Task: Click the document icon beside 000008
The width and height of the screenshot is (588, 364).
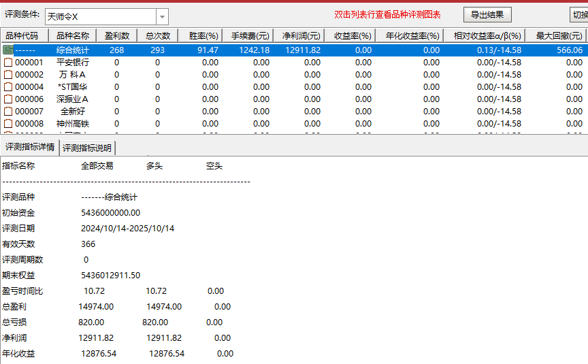Action: tap(8, 124)
